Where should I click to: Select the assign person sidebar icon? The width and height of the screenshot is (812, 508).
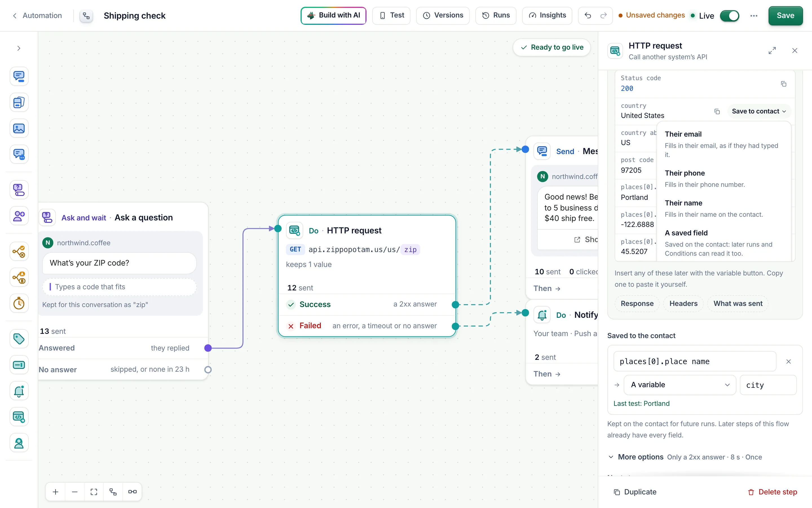point(19,443)
